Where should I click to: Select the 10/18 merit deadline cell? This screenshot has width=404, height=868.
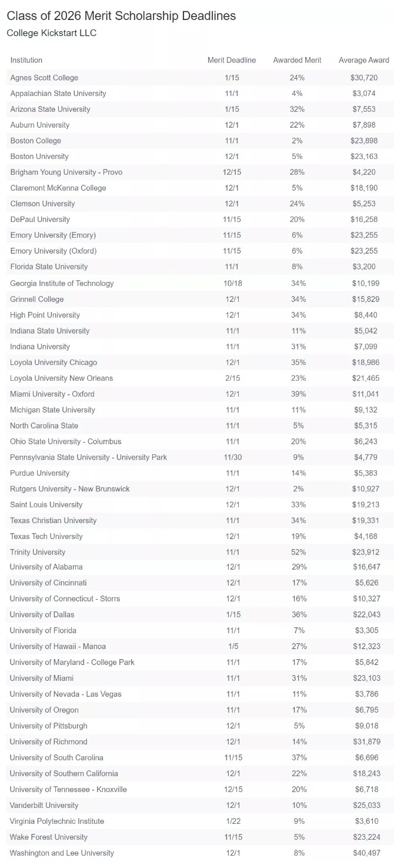(x=233, y=283)
